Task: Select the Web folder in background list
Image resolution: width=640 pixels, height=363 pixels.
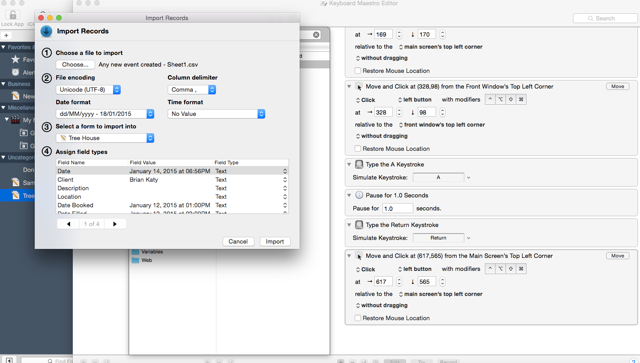Action: 142,260
